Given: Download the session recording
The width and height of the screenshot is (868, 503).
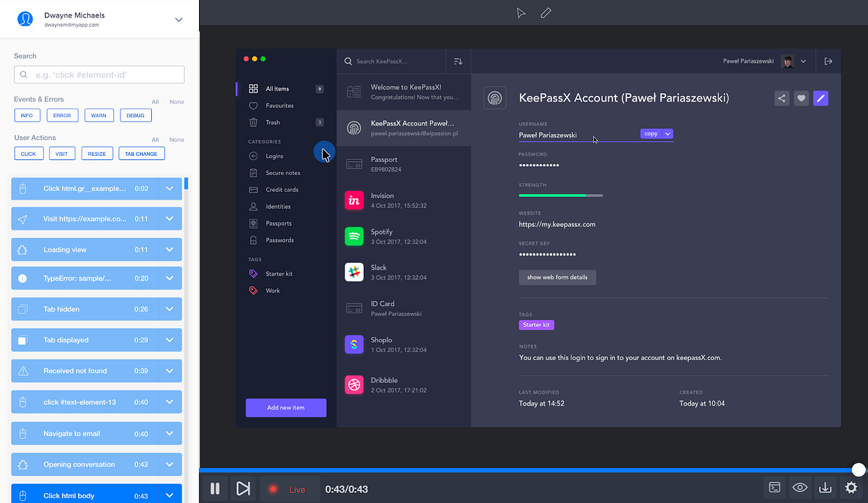Looking at the screenshot, I should tap(825, 487).
